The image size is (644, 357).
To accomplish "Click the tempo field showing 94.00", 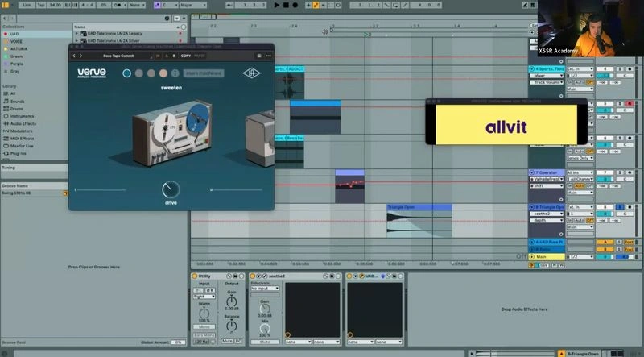I will (55, 5).
